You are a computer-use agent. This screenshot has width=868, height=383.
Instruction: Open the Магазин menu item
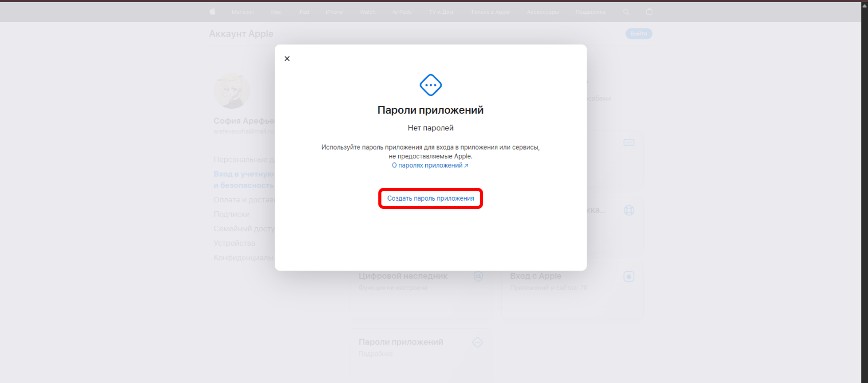coord(243,12)
